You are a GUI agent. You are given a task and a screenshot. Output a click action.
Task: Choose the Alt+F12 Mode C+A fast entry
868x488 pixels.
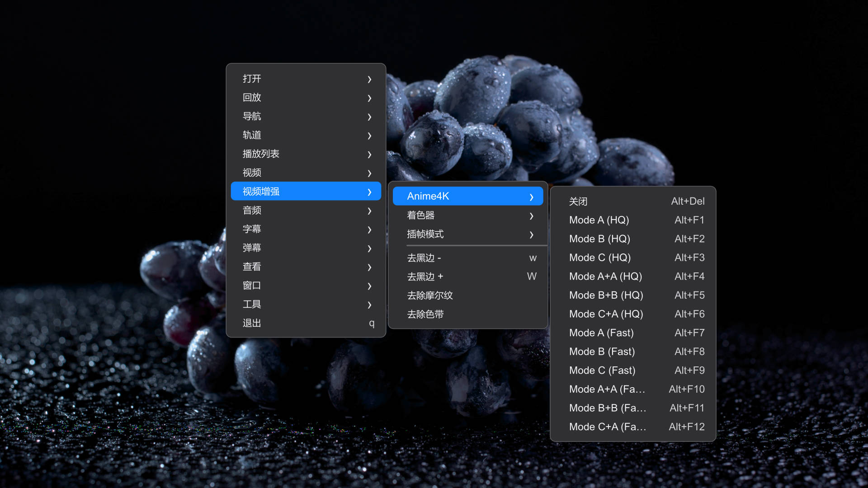[633, 427]
